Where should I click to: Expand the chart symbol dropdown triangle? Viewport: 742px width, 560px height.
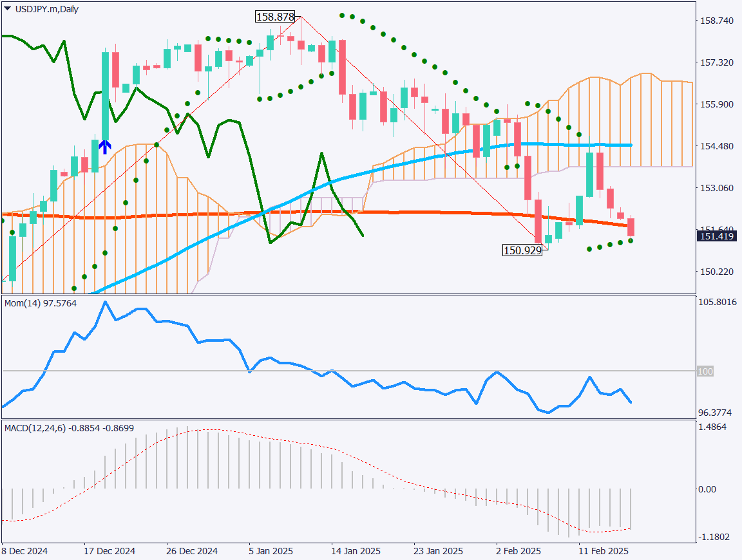[x=6, y=9]
